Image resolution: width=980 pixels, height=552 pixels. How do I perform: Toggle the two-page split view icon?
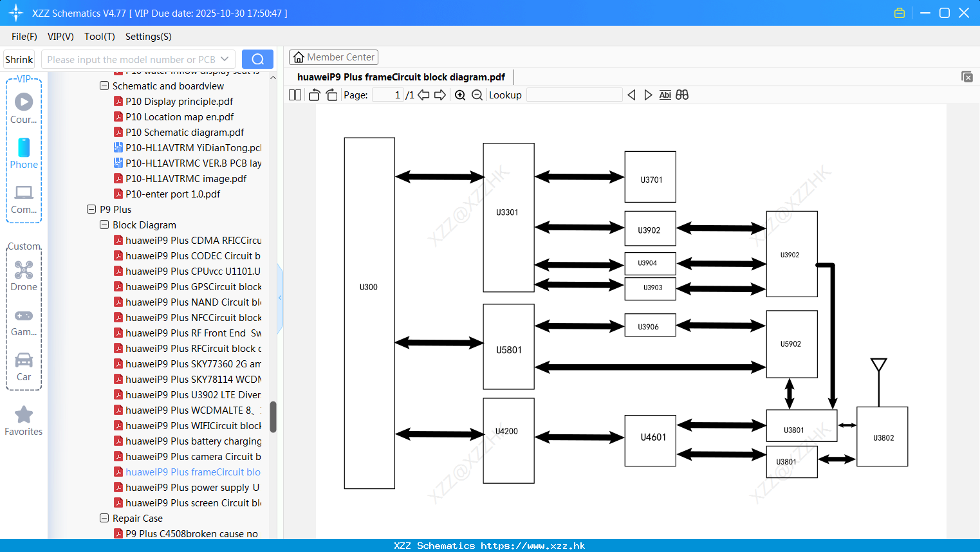coord(295,95)
